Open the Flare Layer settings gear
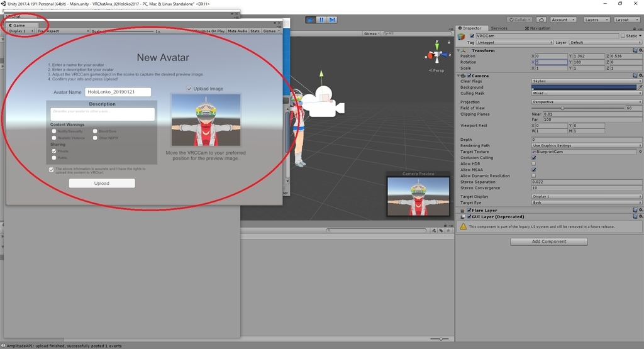The image size is (644, 349). coord(640,210)
